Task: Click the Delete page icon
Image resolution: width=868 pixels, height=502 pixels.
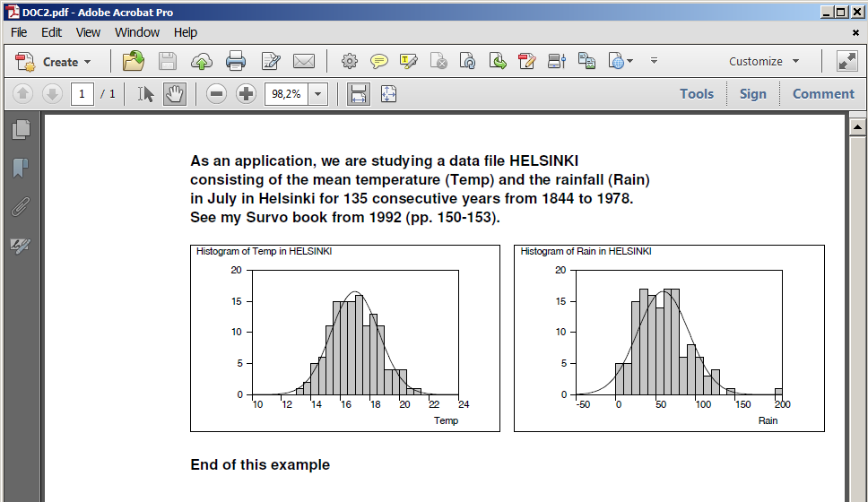Action: click(x=438, y=61)
